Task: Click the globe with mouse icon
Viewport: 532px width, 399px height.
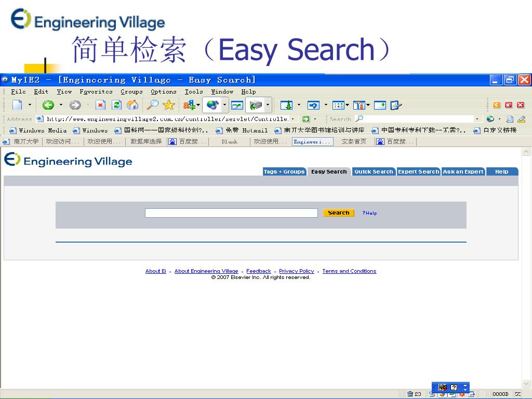Action: [x=212, y=105]
